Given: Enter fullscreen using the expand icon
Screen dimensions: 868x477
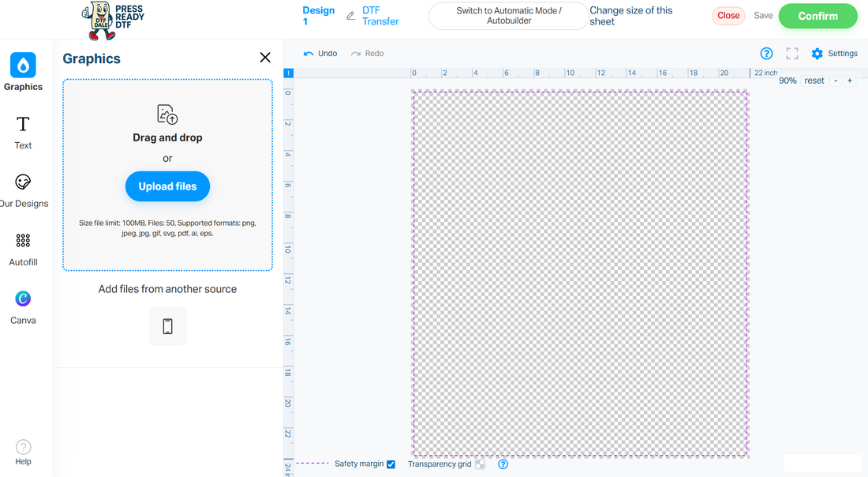Looking at the screenshot, I should pos(791,53).
